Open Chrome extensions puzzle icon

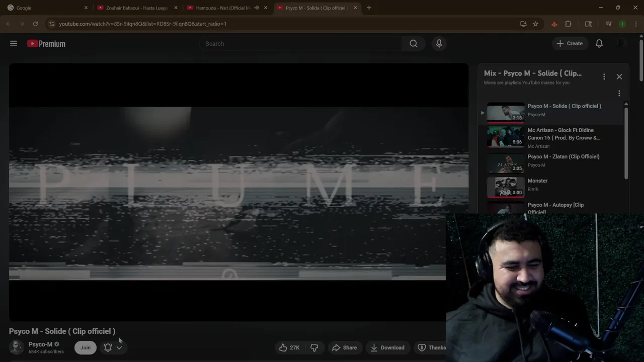[x=568, y=24]
